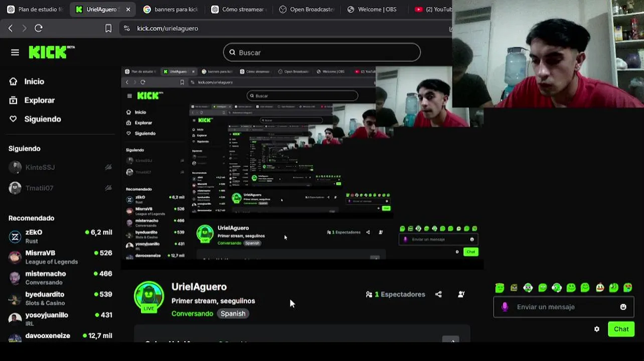Insert the sixth smiling green emote
Image resolution: width=644 pixels, height=361 pixels.
click(x=571, y=288)
